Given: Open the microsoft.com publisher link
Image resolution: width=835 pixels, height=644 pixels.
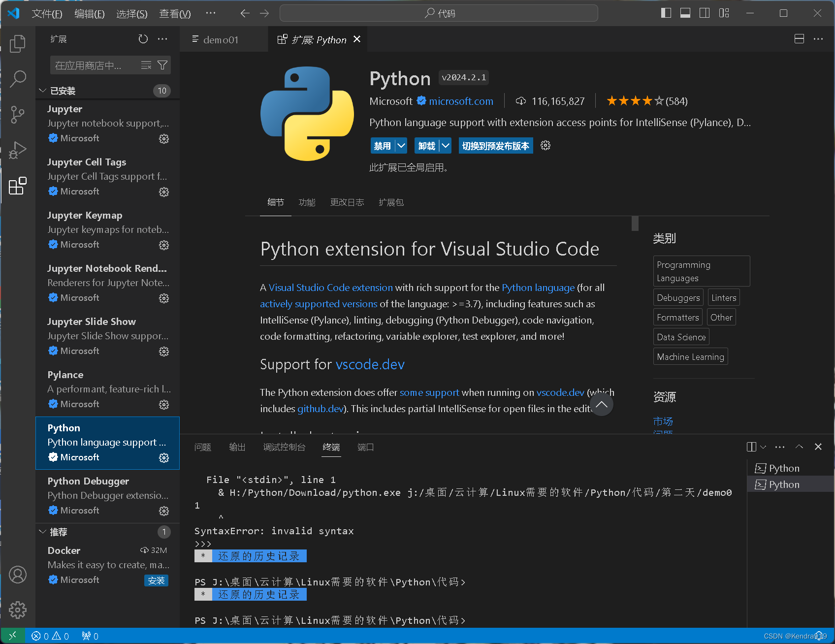Looking at the screenshot, I should pos(461,101).
